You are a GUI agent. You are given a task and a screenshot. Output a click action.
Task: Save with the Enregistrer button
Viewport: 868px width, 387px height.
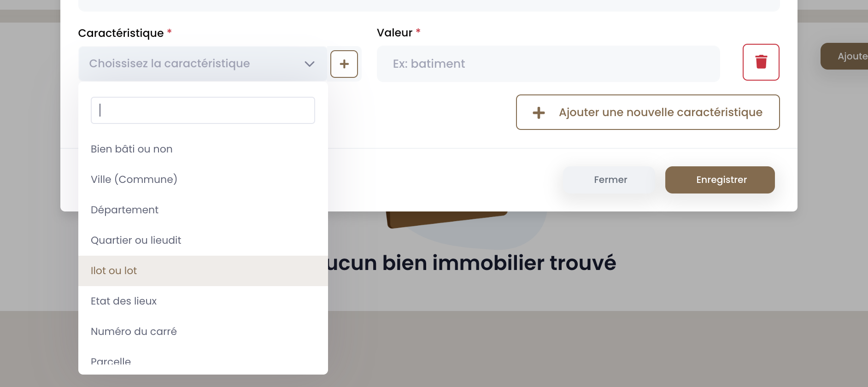720,180
